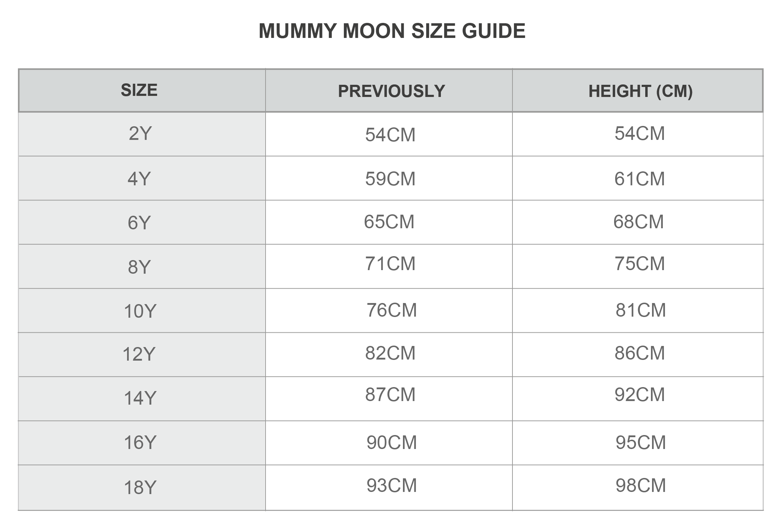
Task: Select the 87CM previously value
Action: pos(390,395)
